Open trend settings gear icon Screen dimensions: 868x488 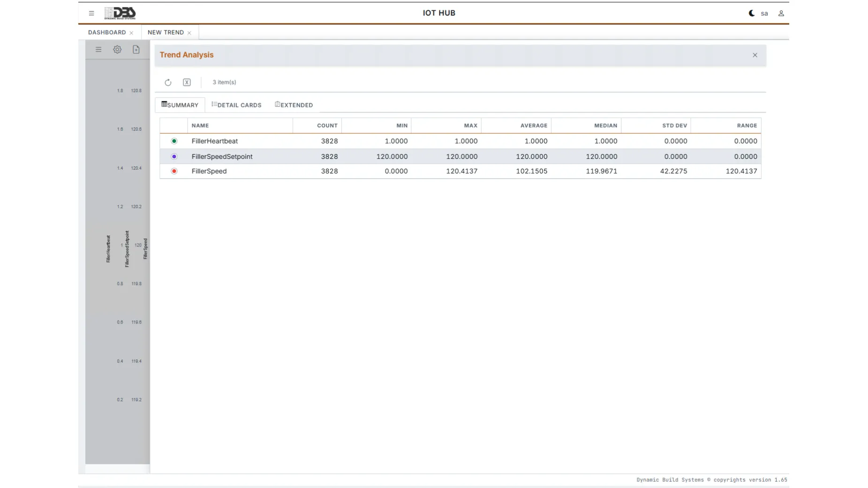[x=117, y=49]
